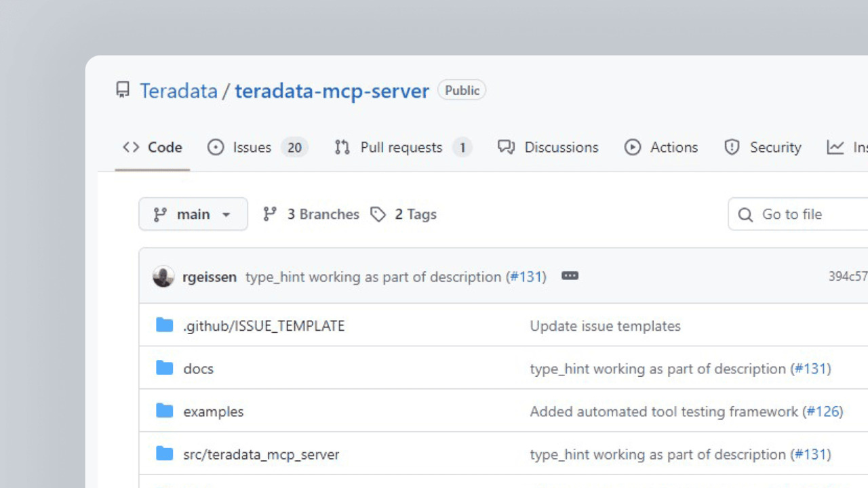The image size is (868, 488).
Task: Click the repository icon beside Teradata
Action: tap(123, 90)
